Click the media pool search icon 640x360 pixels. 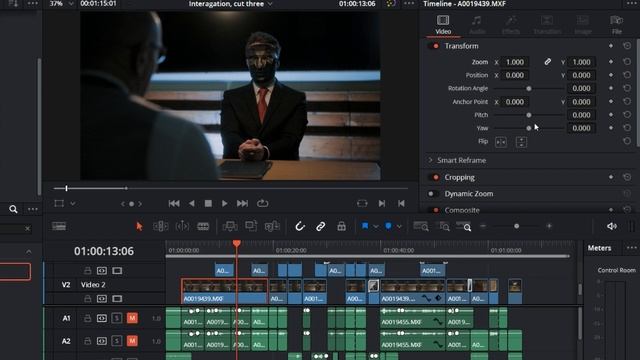point(13,209)
